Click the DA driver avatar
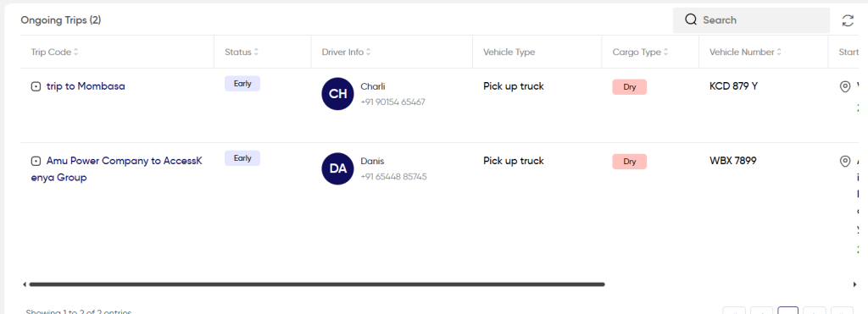This screenshot has height=314, width=868. click(x=337, y=168)
